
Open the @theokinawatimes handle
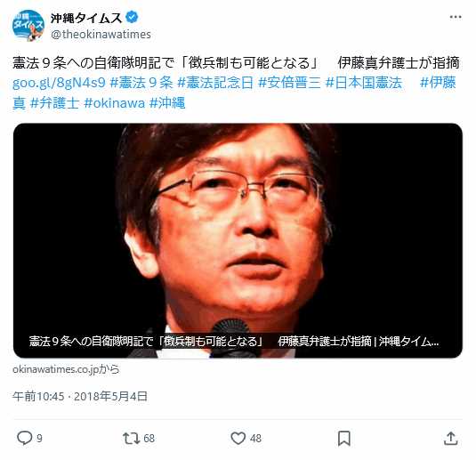tap(101, 35)
